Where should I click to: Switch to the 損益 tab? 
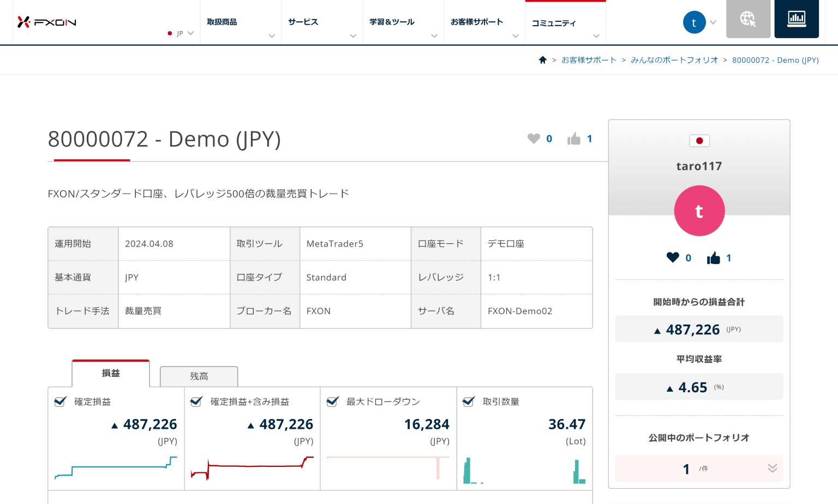pos(111,374)
